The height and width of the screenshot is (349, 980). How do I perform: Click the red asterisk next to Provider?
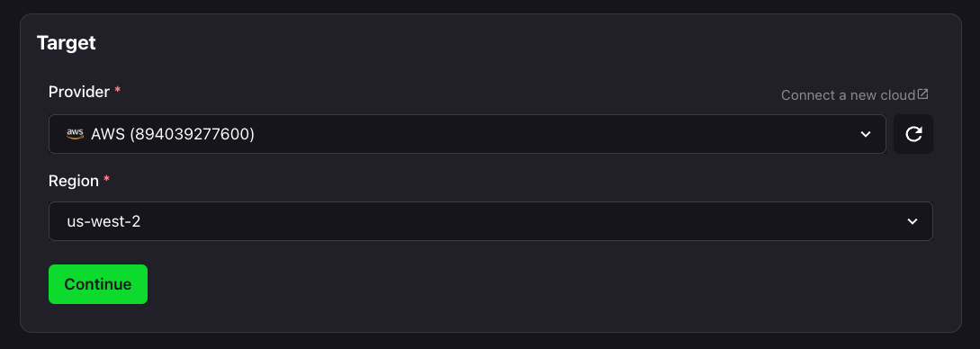(118, 91)
